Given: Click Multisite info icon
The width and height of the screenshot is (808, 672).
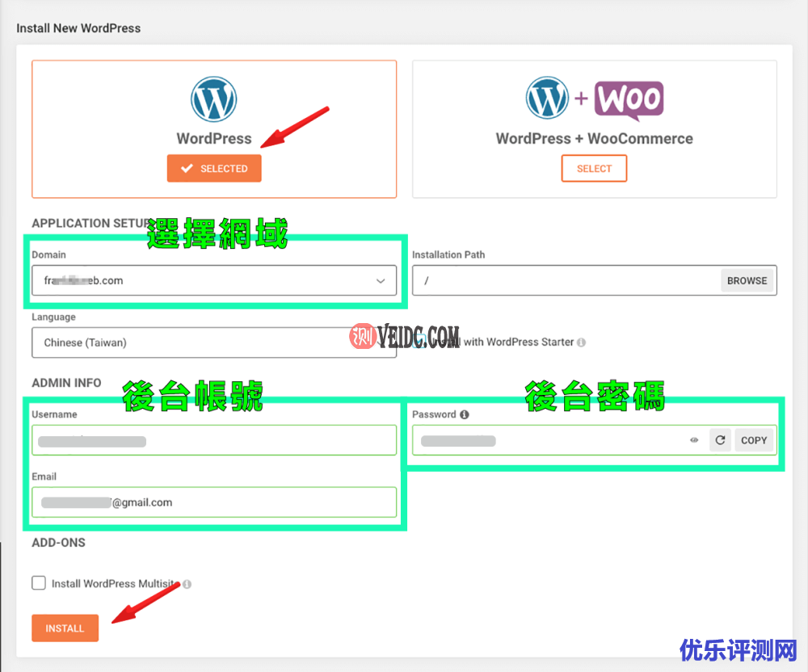Looking at the screenshot, I should tap(187, 584).
